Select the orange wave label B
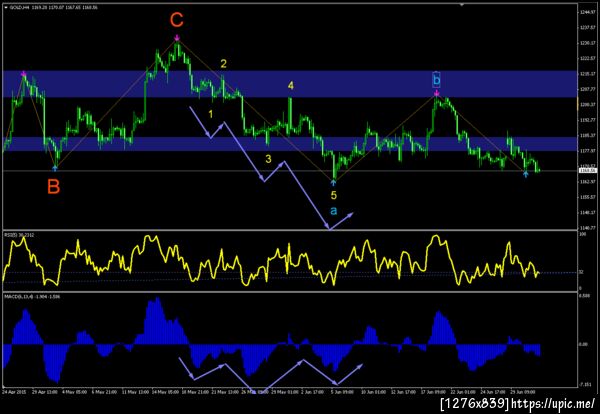 54,187
